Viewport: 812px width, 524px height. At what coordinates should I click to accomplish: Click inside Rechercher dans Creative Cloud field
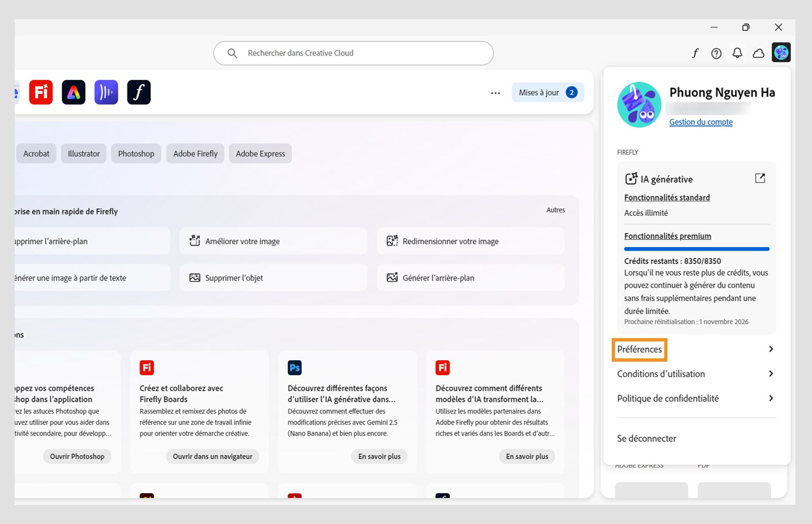coord(354,53)
